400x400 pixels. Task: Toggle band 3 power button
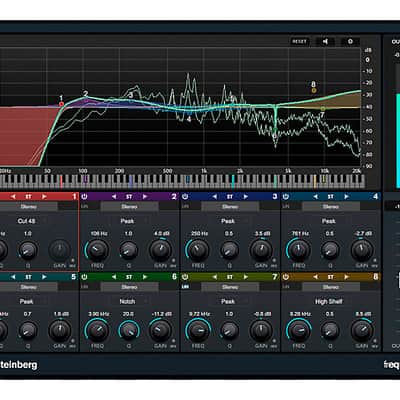point(185,197)
